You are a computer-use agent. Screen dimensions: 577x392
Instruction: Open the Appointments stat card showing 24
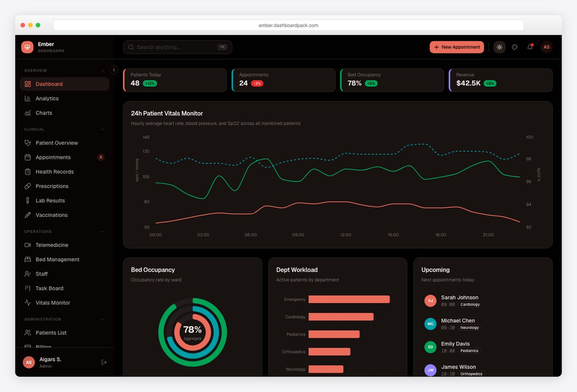click(x=284, y=80)
